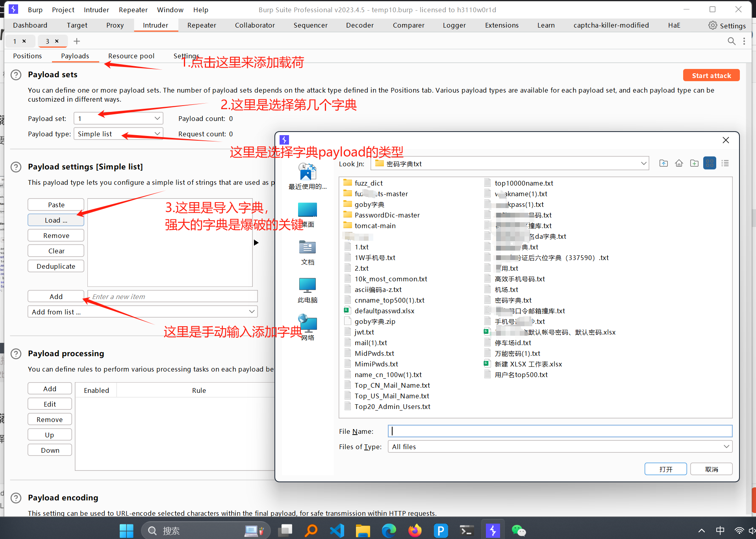The height and width of the screenshot is (539, 756).
Task: Switch to the Positions sub-tab
Action: coord(27,56)
